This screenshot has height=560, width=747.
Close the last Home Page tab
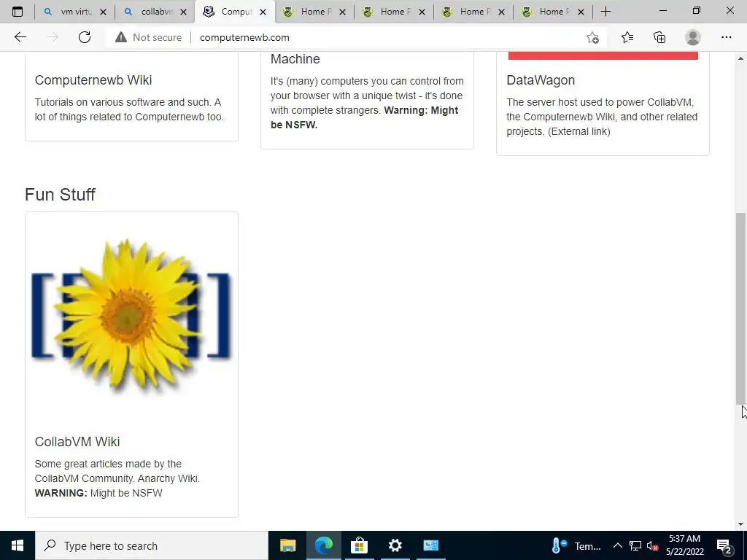click(581, 12)
